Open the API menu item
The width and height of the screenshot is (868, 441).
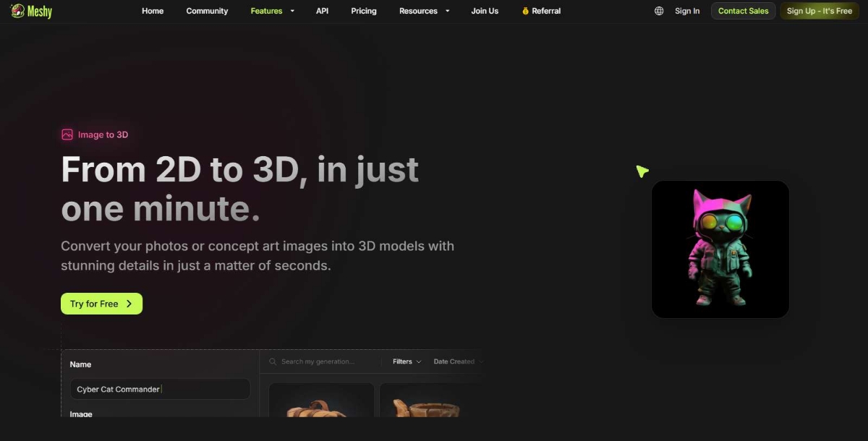pos(322,11)
